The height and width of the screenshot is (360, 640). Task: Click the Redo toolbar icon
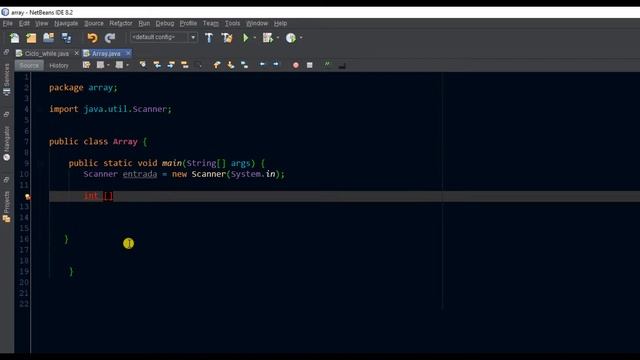tap(110, 38)
